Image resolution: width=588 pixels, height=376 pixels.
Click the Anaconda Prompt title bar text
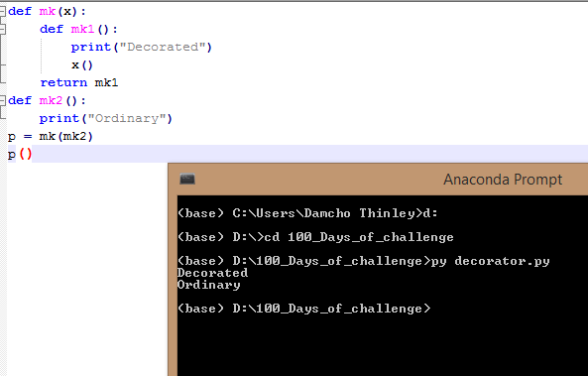[x=503, y=180]
